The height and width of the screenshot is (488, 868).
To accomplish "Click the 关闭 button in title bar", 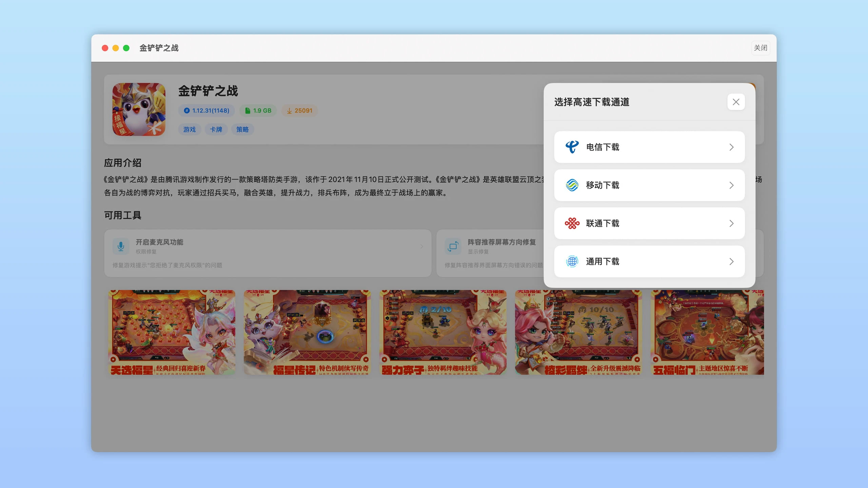I will pyautogui.click(x=761, y=48).
